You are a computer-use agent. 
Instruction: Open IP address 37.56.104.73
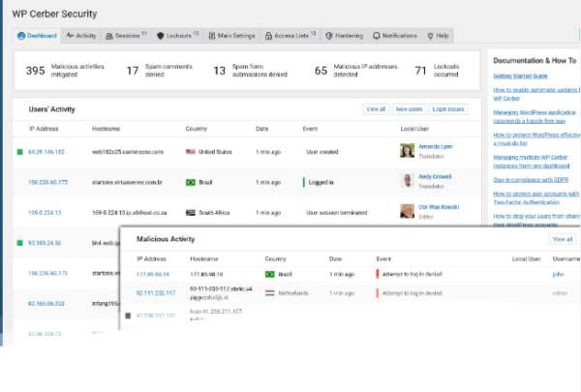point(45,334)
